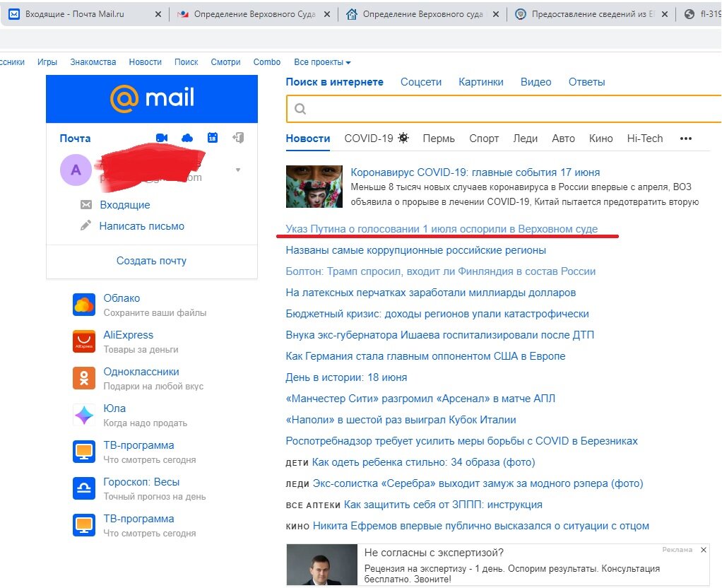Open Бюджетный кризис headline
This screenshot has height=588, width=722.
(x=437, y=314)
